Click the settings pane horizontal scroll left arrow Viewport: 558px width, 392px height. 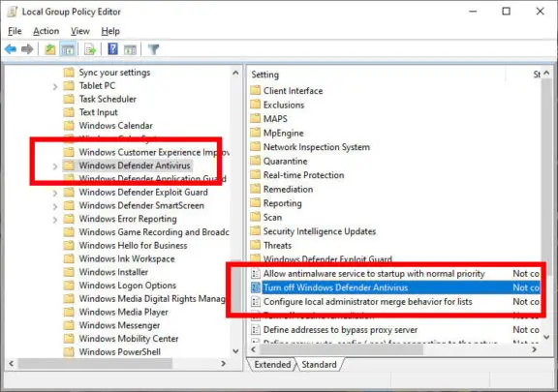pos(254,349)
